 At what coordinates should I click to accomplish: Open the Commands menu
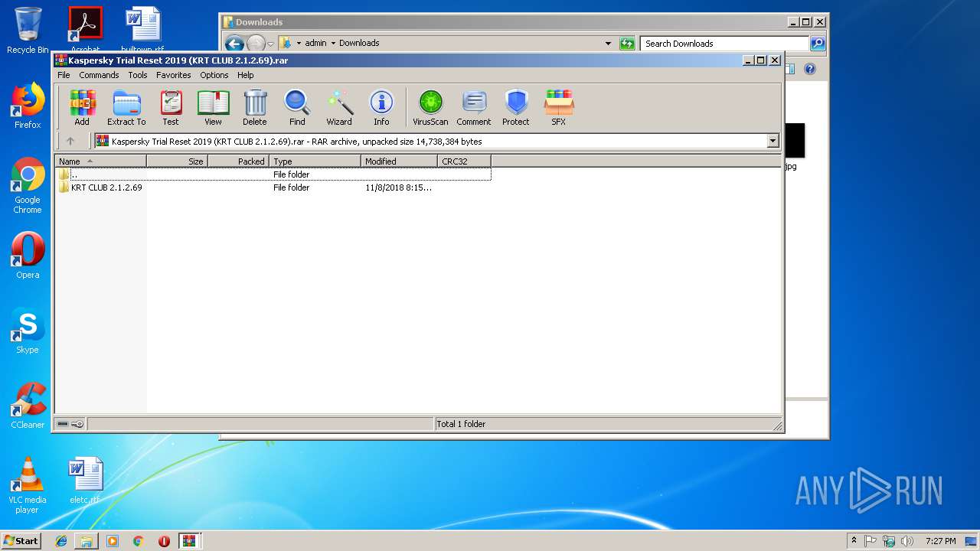pos(99,75)
